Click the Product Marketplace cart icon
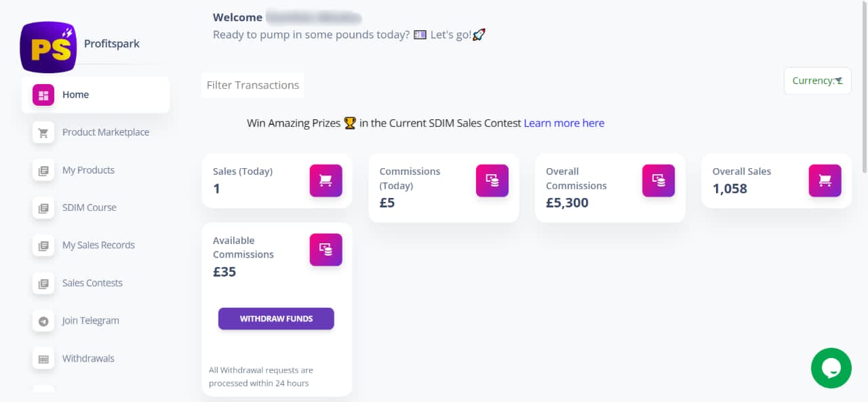 (x=43, y=133)
